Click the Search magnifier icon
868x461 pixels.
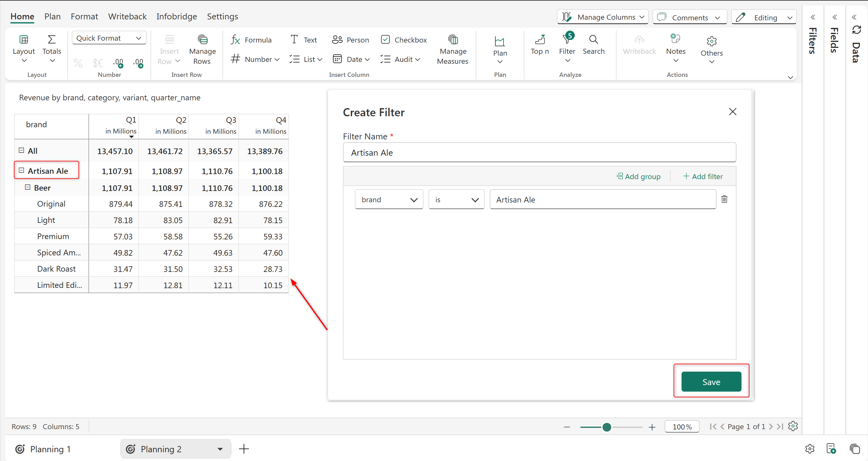[593, 40]
